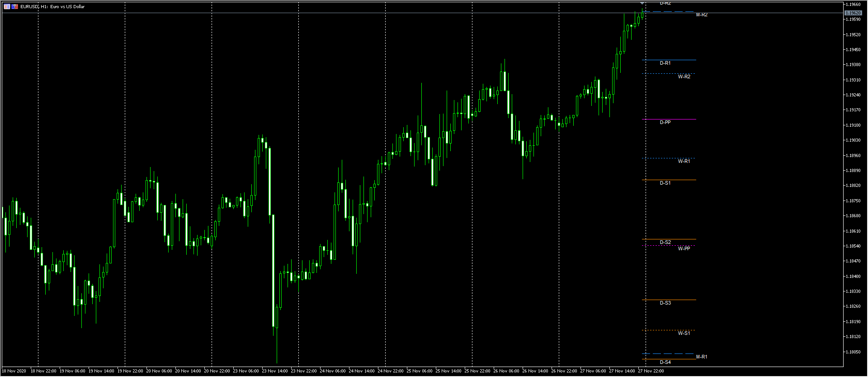Click the dotted blue W-R2 line

[x=669, y=73]
